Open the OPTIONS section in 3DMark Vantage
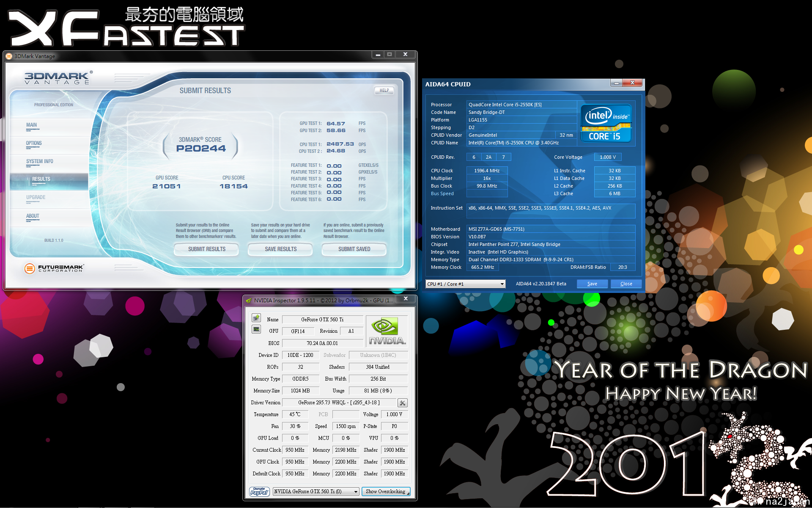 click(34, 143)
